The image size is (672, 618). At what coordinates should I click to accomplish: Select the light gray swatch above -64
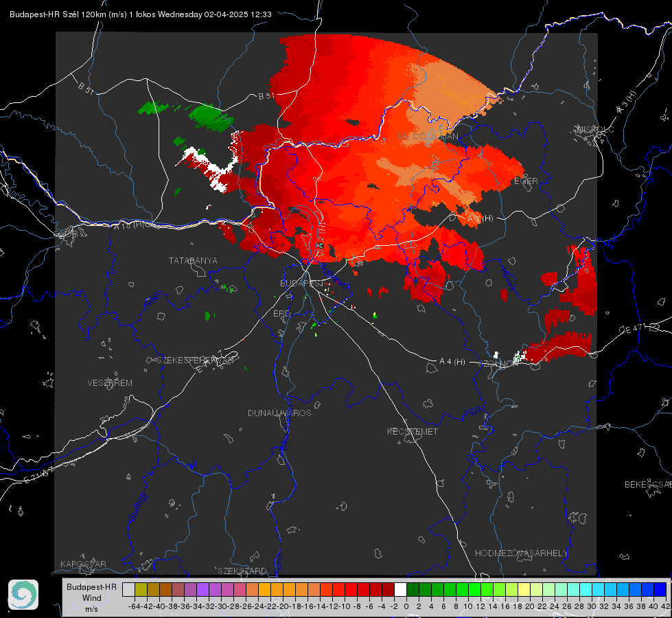pyautogui.click(x=128, y=590)
